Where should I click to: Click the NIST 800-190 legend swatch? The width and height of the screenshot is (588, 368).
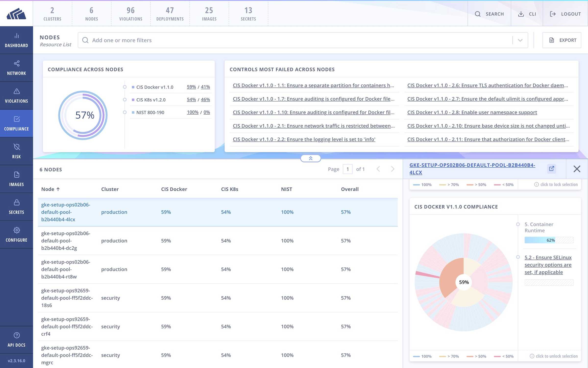coord(133,113)
